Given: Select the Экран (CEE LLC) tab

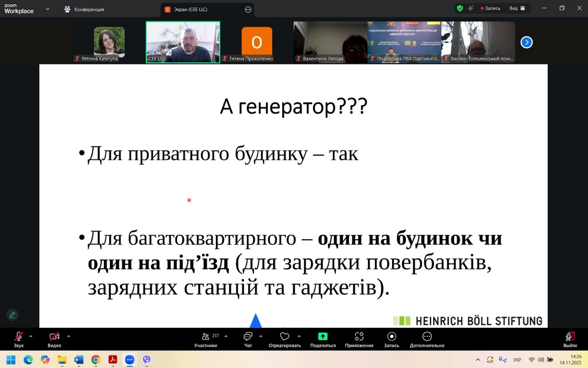Looking at the screenshot, I should (x=190, y=9).
